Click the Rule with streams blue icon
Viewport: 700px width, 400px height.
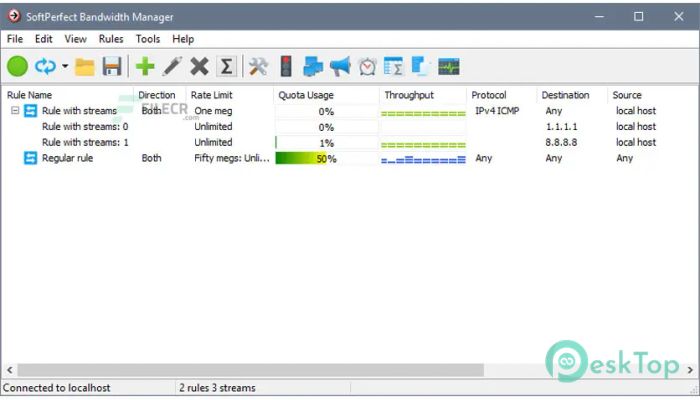(x=30, y=110)
